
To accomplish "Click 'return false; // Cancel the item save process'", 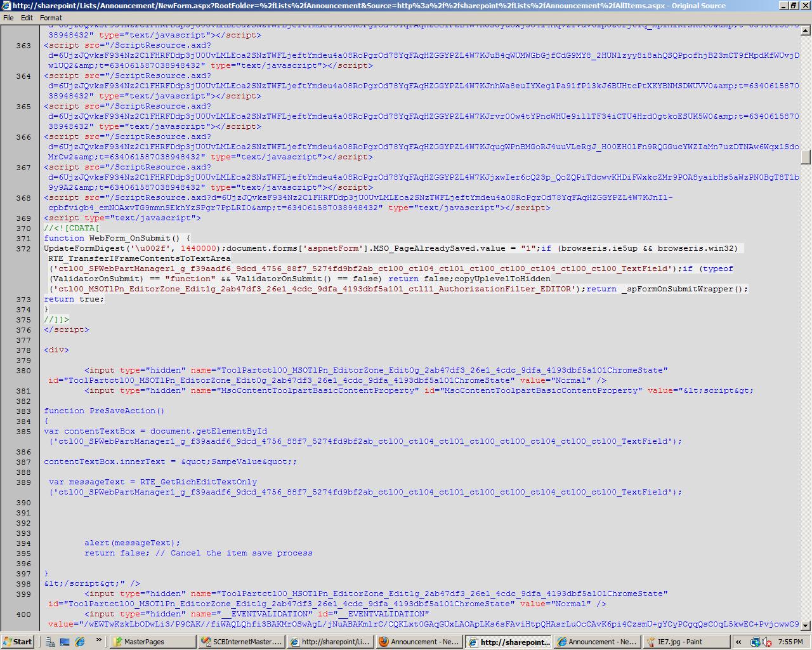I will (199, 553).
